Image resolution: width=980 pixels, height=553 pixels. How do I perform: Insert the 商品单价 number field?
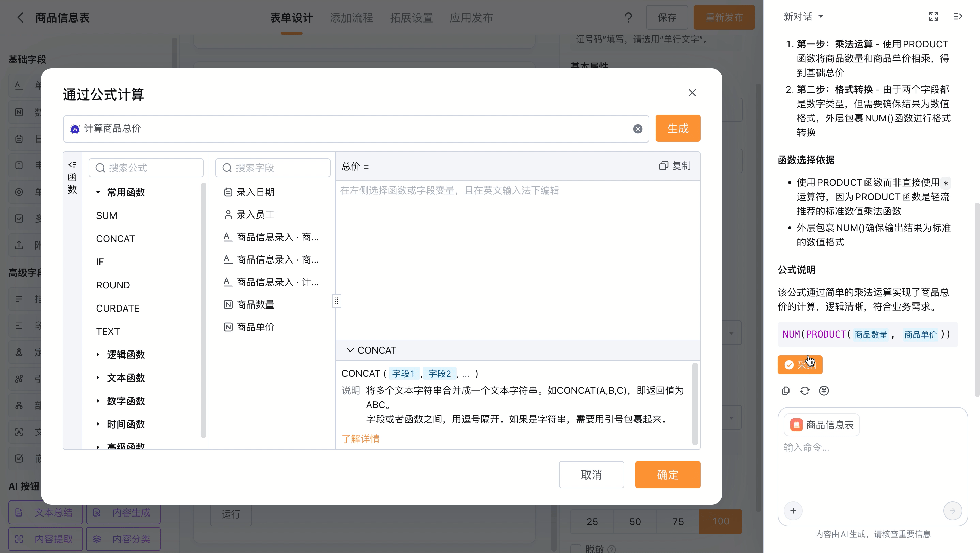[249, 327]
